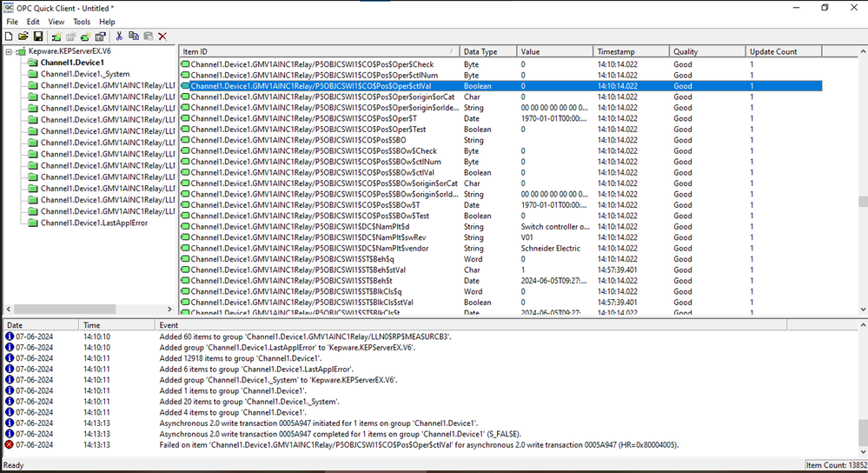Save the project with the floppy icon
Viewport: 868px width, 473px height.
[38, 37]
